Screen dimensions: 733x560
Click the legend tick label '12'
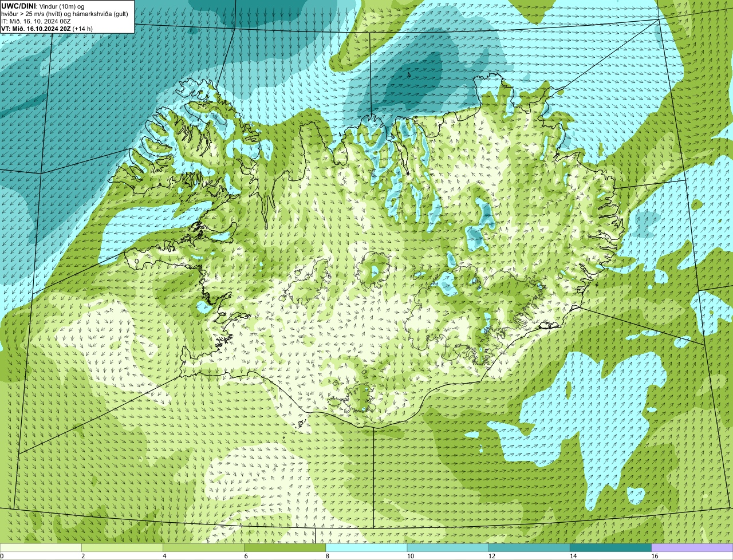[x=492, y=556]
